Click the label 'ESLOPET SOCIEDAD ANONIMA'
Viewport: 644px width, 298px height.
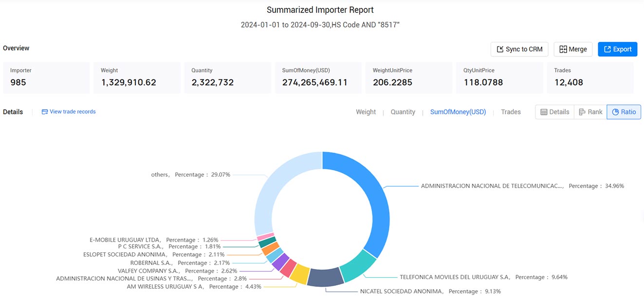(x=125, y=254)
